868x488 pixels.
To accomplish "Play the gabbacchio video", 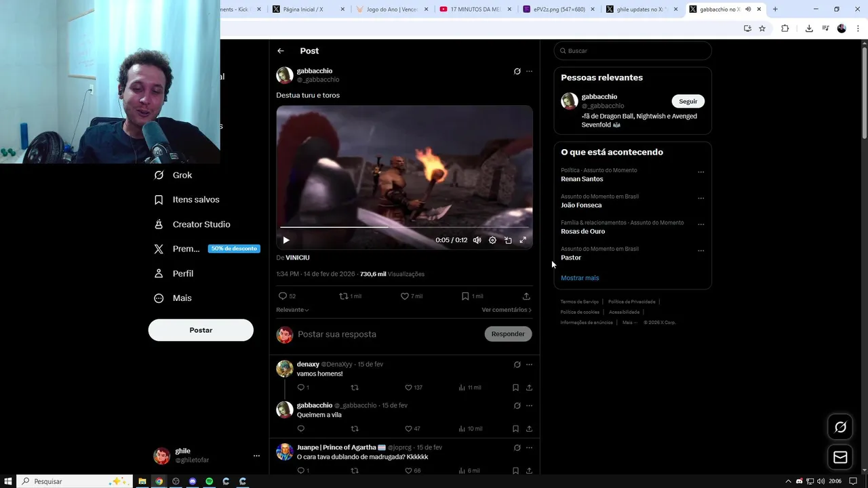I will 286,240.
